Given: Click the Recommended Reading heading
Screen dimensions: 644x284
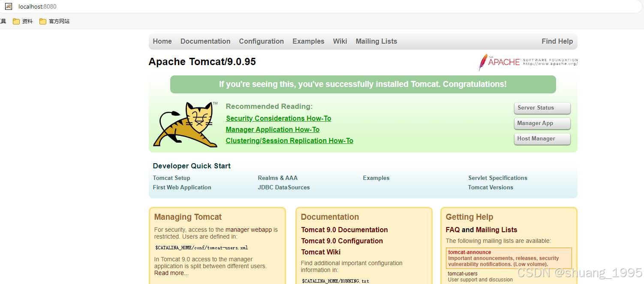Looking at the screenshot, I should click(269, 106).
